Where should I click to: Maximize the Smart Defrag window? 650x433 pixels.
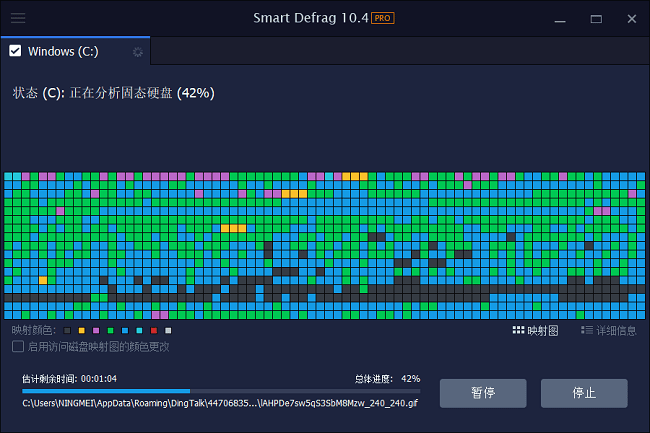click(x=596, y=19)
